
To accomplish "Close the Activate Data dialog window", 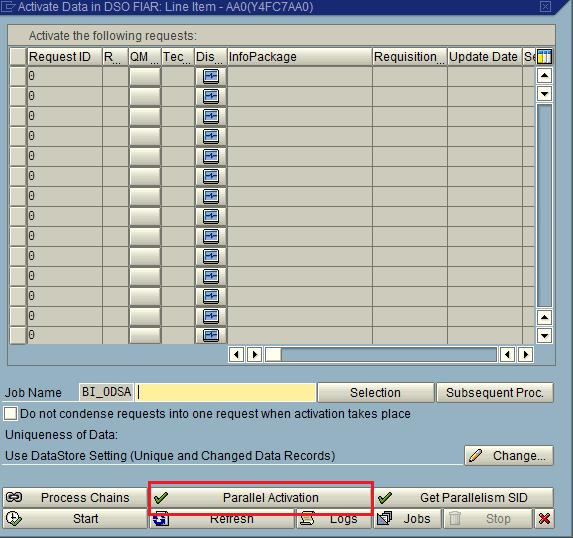I will 545,6.
